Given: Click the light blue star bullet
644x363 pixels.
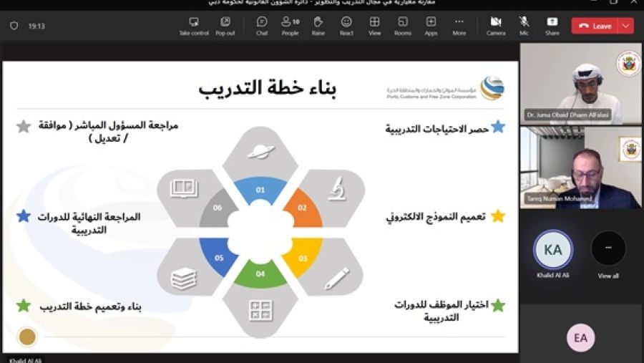Looking at the screenshot, I should (498, 127).
